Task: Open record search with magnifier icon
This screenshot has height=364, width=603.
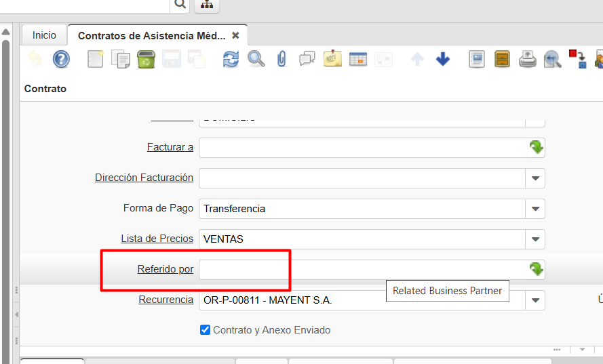Action: pos(256,60)
